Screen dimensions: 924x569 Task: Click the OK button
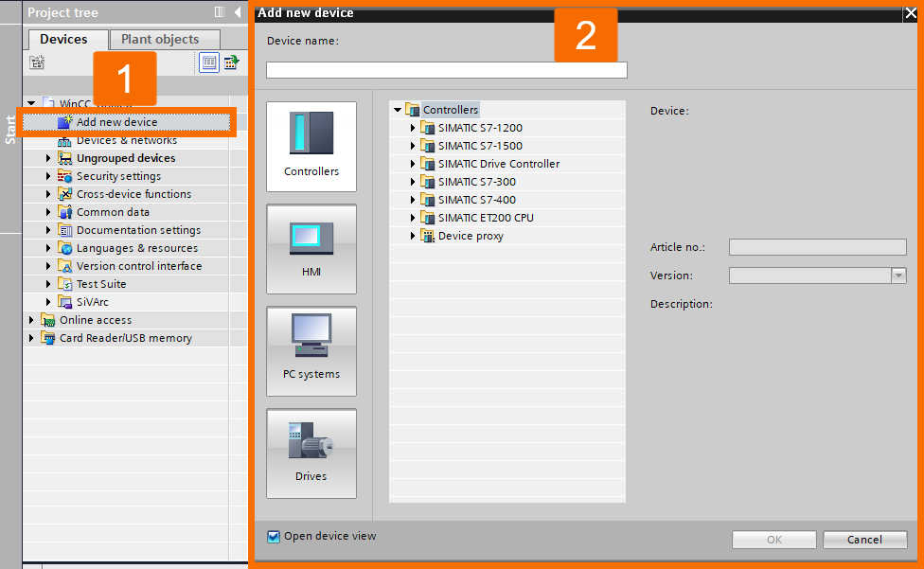point(774,540)
